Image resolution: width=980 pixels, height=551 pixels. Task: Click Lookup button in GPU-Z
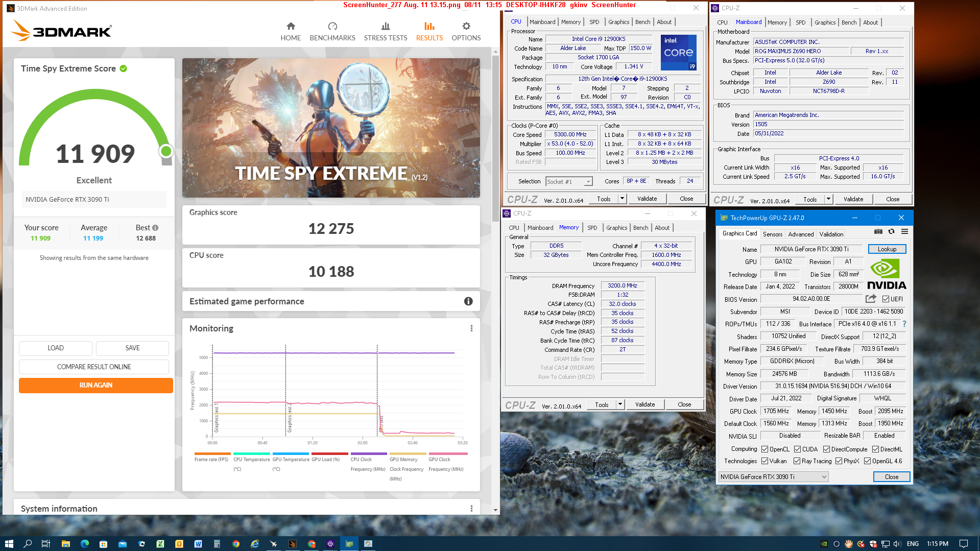click(887, 249)
